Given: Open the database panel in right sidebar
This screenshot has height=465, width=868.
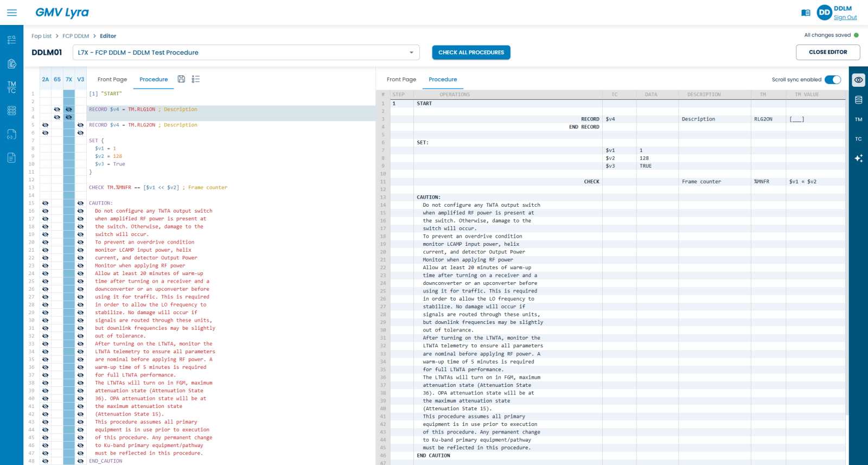Looking at the screenshot, I should pyautogui.click(x=858, y=100).
